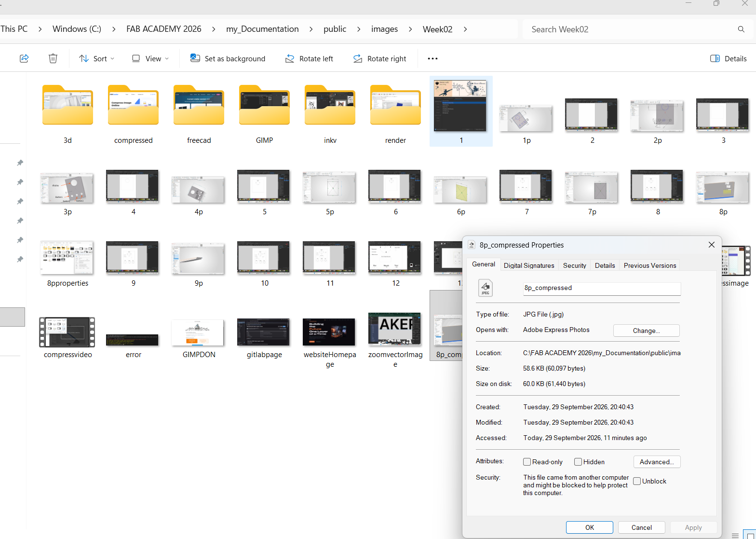Click images in the address breadcrumb
Image resolution: width=756 pixels, height=539 pixels.
384,29
